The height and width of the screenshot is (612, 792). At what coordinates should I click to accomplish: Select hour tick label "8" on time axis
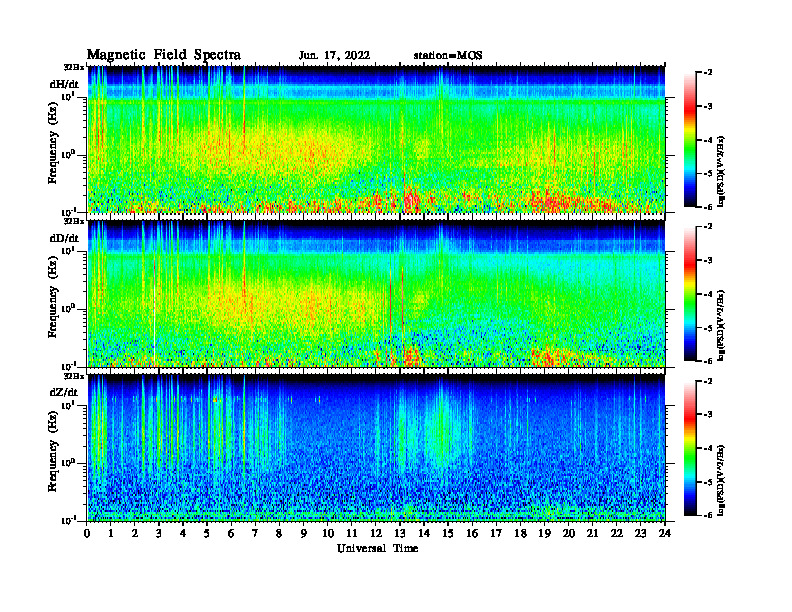279,533
